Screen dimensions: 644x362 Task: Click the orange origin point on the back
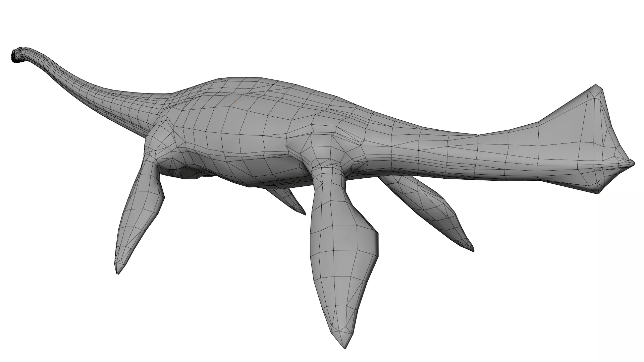click(235, 101)
